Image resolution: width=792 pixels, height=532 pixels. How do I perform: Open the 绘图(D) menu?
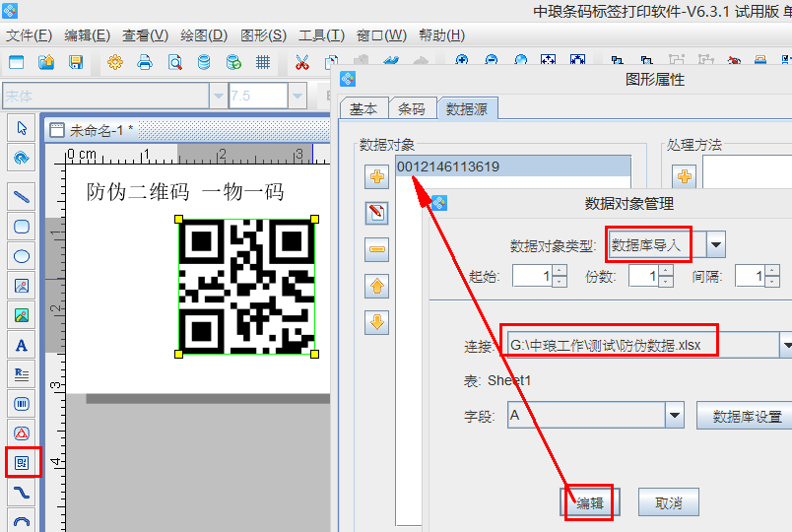click(204, 35)
